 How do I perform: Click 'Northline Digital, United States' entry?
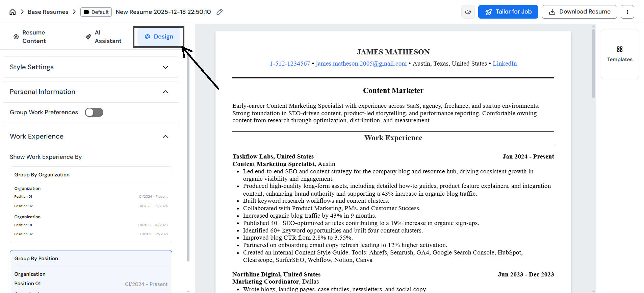(276, 274)
